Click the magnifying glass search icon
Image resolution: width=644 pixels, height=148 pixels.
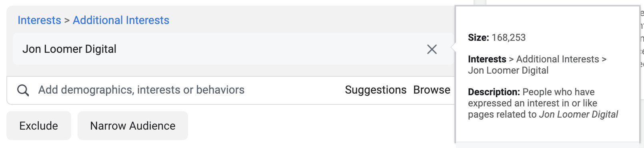[23, 90]
